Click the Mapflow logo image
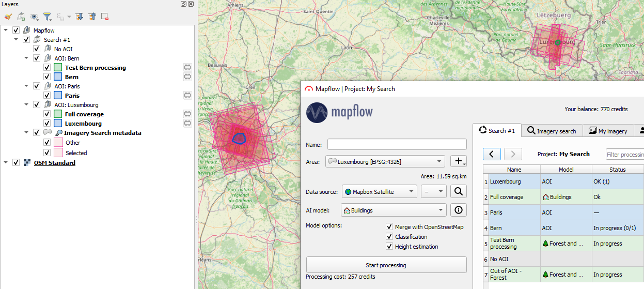Screen dimensions: 644x289 tap(339, 113)
